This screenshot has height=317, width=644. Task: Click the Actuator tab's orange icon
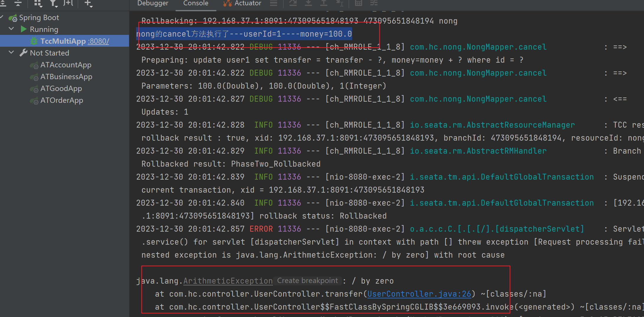[228, 3]
